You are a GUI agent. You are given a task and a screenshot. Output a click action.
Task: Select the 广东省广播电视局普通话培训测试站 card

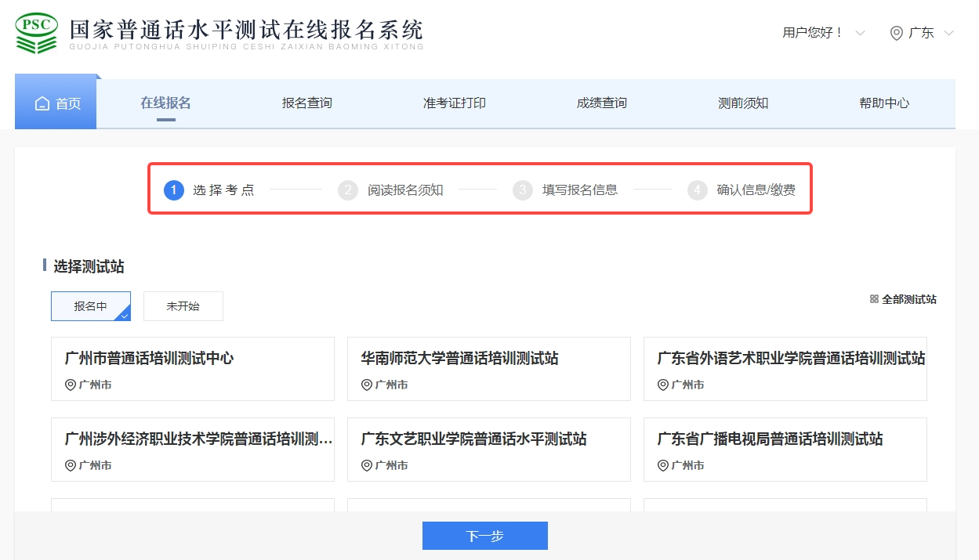785,450
